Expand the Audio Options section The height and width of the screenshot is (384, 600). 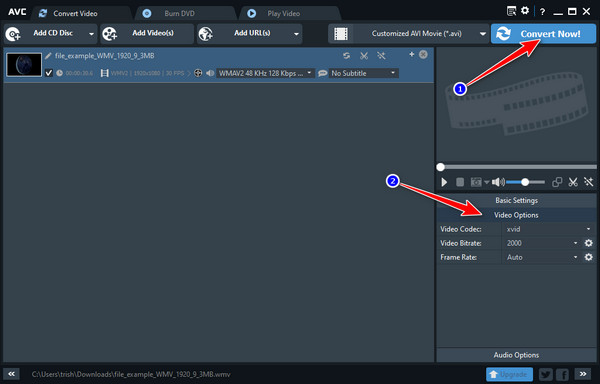(x=516, y=355)
